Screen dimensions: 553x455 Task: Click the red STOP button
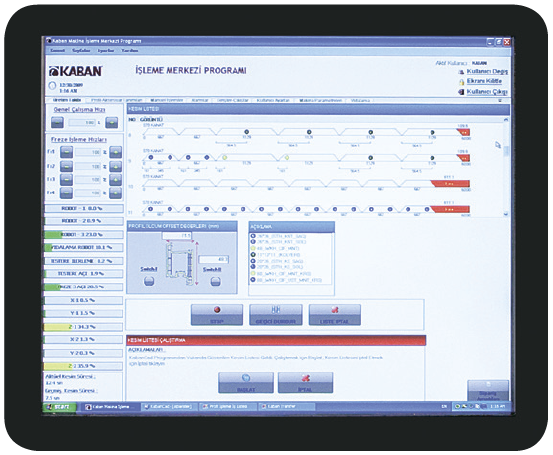217,315
